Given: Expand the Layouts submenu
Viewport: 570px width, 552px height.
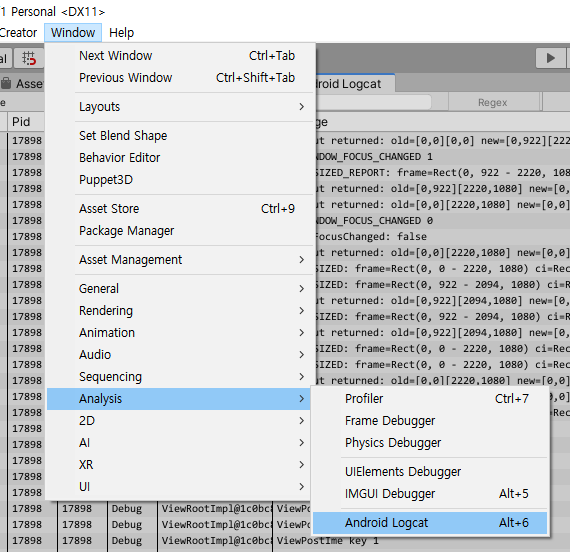Looking at the screenshot, I should 180,107.
